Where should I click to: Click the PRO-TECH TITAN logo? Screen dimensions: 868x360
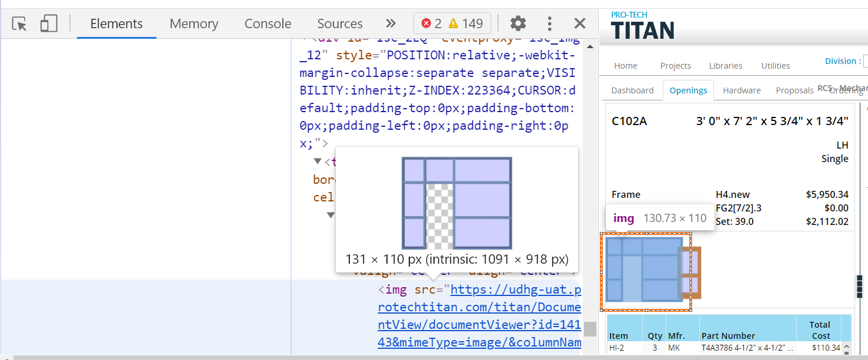point(642,26)
